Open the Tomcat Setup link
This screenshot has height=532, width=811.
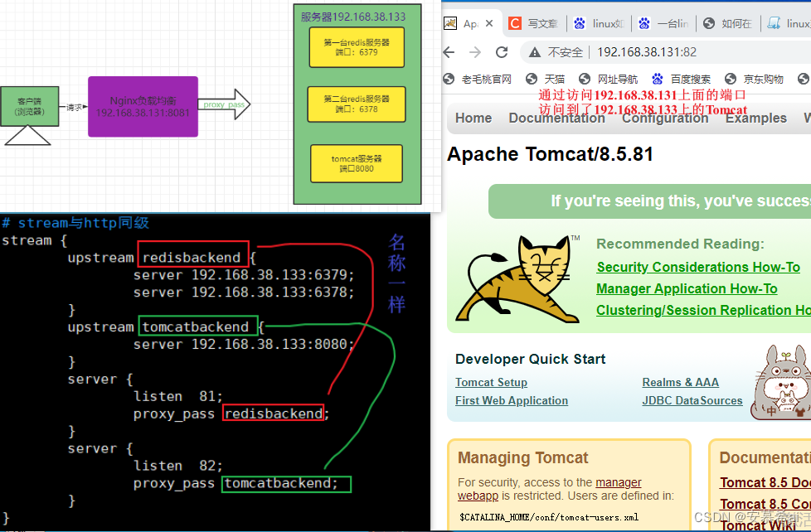point(492,383)
